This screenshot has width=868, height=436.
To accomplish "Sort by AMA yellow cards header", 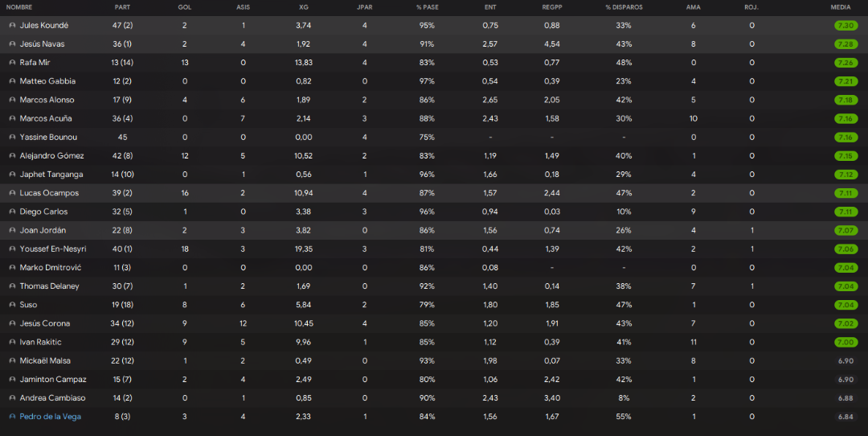I will (693, 7).
